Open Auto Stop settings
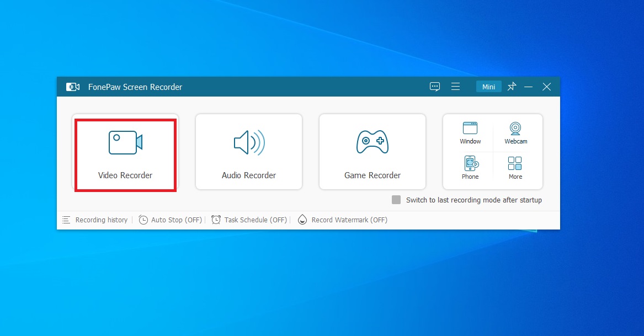This screenshot has height=336, width=644. coord(171,220)
